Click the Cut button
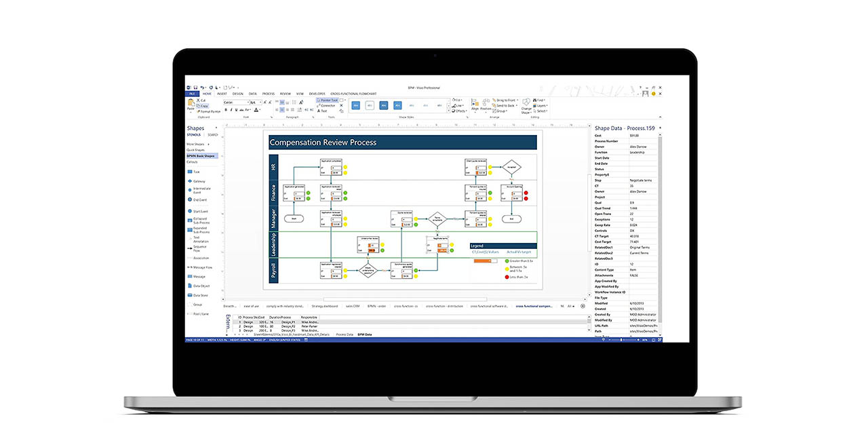This screenshot has width=868, height=441. [201, 100]
